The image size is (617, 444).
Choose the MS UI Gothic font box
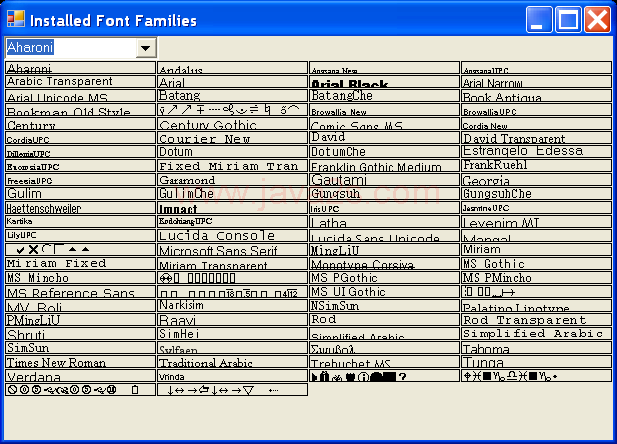pyautogui.click(x=384, y=292)
